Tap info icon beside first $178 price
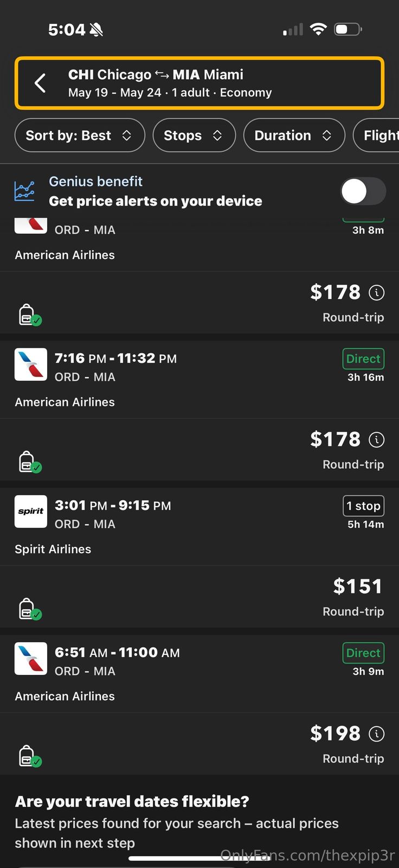 click(377, 293)
